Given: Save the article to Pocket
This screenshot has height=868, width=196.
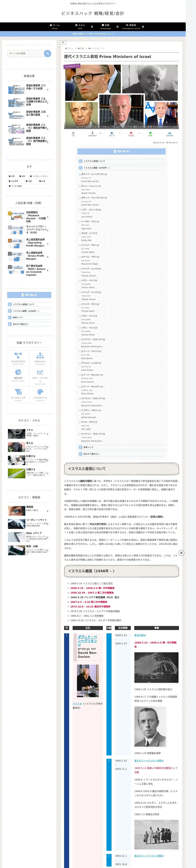Looking at the screenshot, I should 131,134.
